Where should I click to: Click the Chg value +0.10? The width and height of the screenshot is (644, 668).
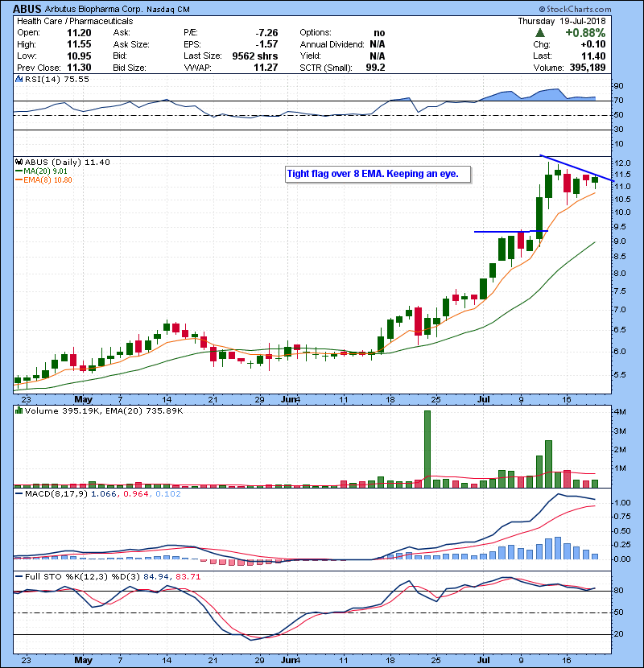(x=592, y=44)
